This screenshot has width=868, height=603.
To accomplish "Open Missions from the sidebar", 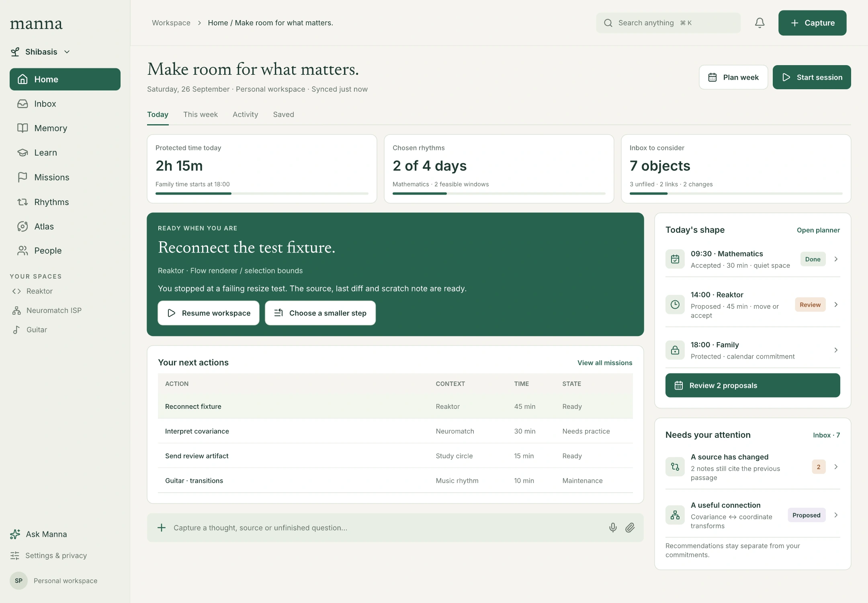I will click(65, 177).
